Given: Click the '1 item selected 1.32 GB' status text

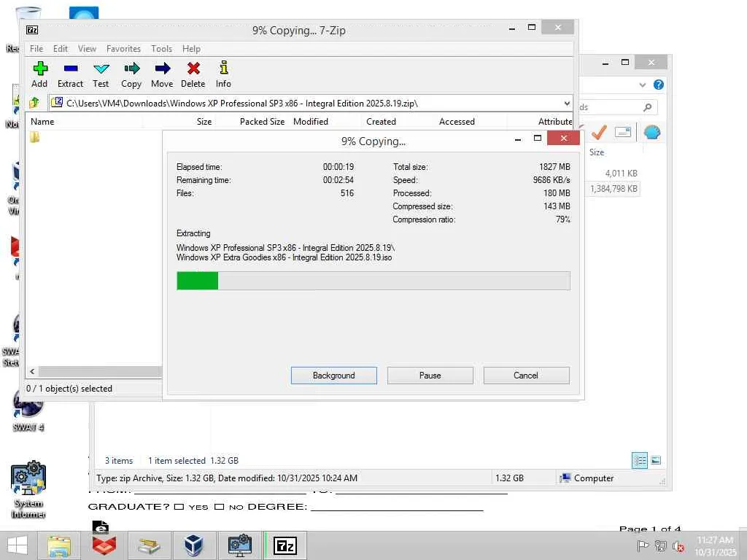Looking at the screenshot, I should point(193,461).
